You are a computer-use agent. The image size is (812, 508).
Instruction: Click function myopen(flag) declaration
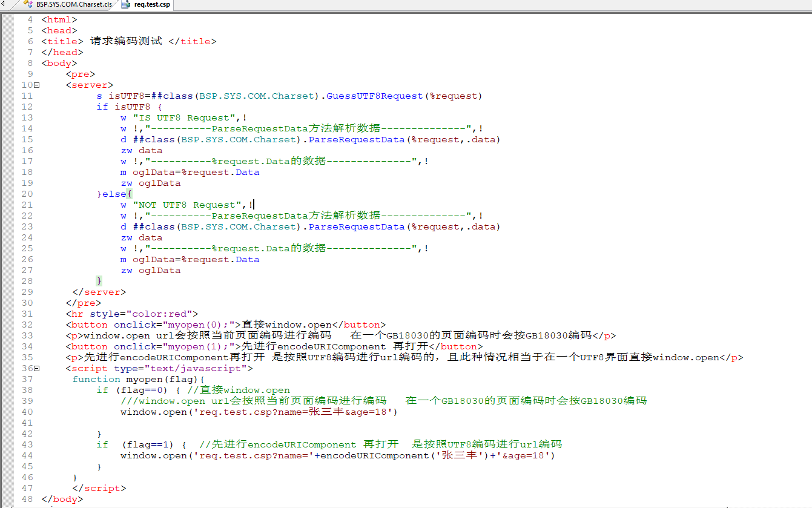pos(138,380)
